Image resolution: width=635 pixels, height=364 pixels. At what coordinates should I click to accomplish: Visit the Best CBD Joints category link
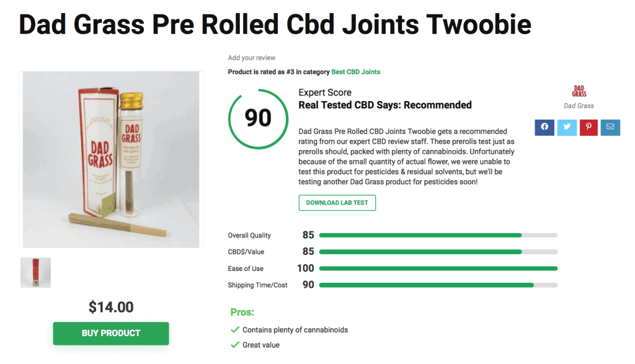coord(355,71)
